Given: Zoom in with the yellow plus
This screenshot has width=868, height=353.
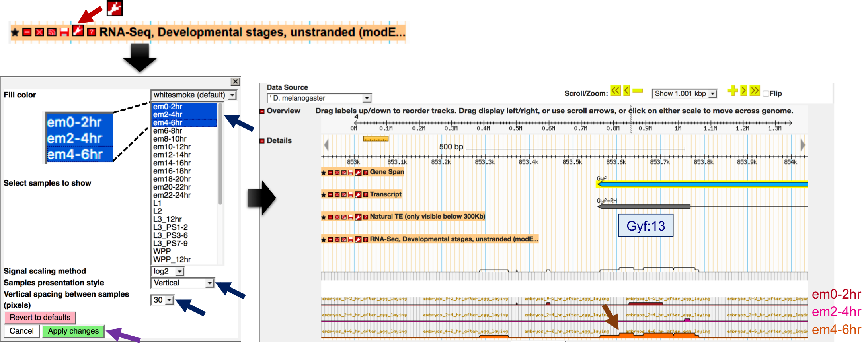Looking at the screenshot, I should (732, 91).
